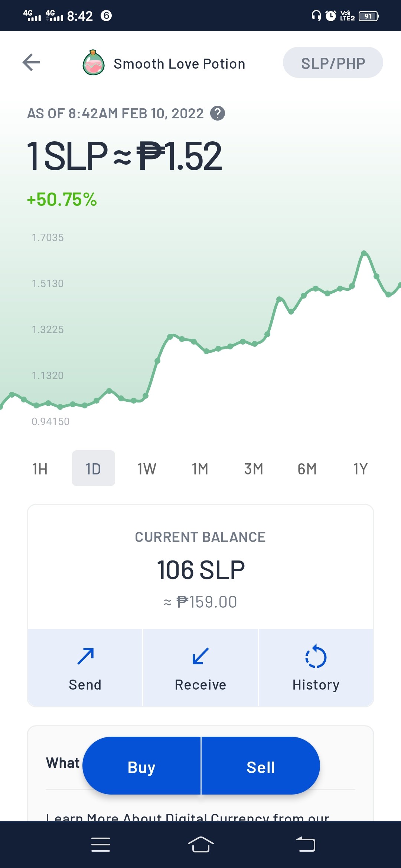Choose the 3M time range
401x868 pixels.
[x=254, y=469]
